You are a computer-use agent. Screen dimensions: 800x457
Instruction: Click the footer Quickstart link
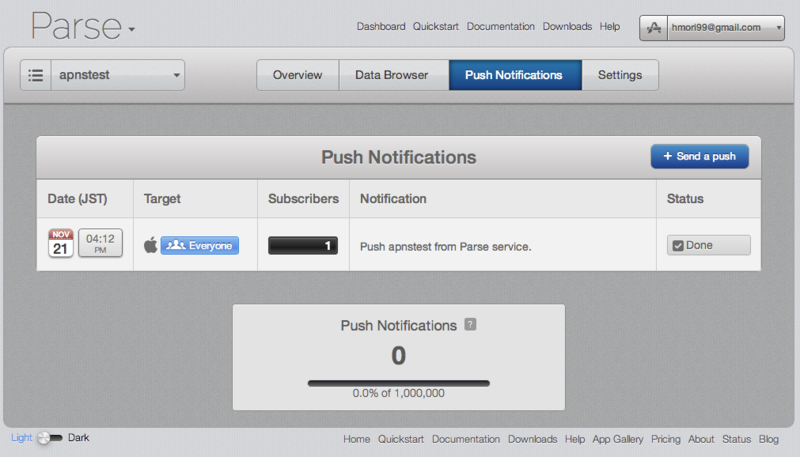401,439
